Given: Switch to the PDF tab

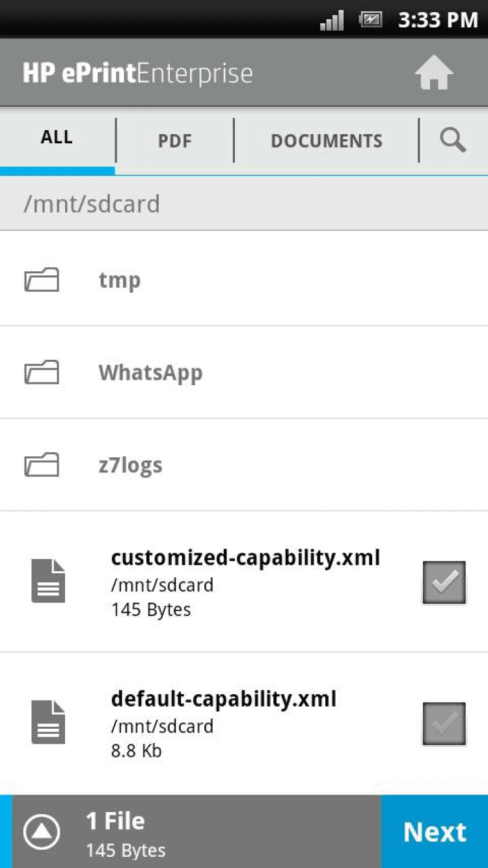Looking at the screenshot, I should tap(174, 141).
